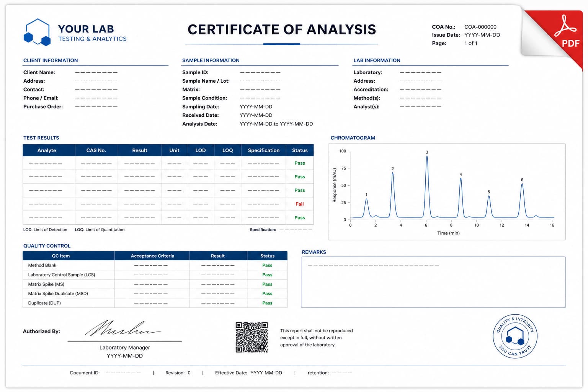
Task: Click the report reproduction disclaimer text
Action: [317, 338]
